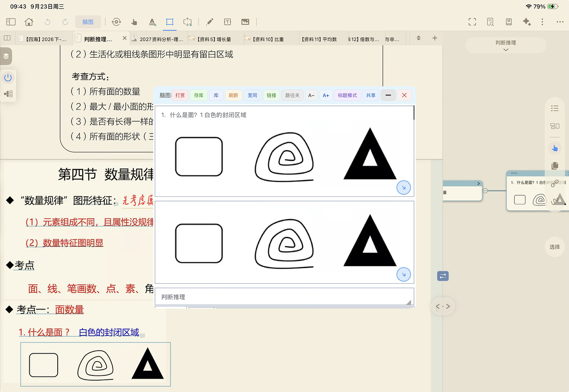569x392 pixels.
Task: Undo the last action
Action: coord(47,22)
